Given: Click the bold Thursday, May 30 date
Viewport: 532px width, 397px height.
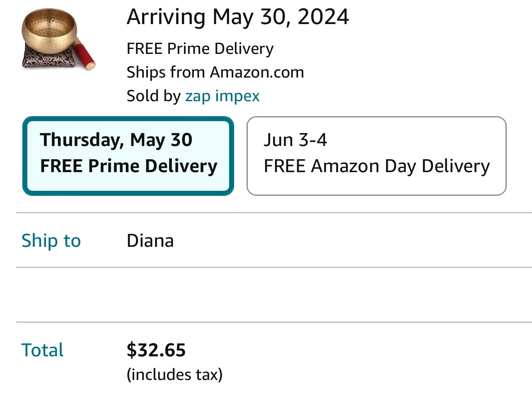Looking at the screenshot, I should point(116,140).
